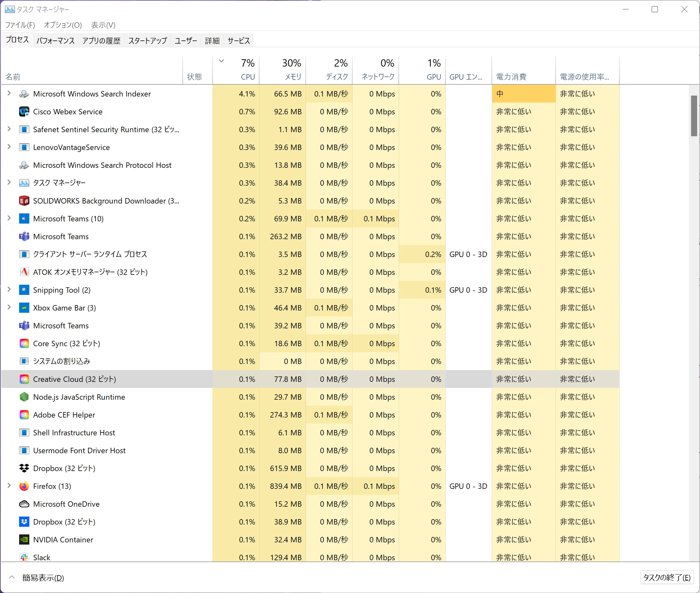Expand the Microsoft Teams (10) group
Screen dimensions: 700x593
9,218
